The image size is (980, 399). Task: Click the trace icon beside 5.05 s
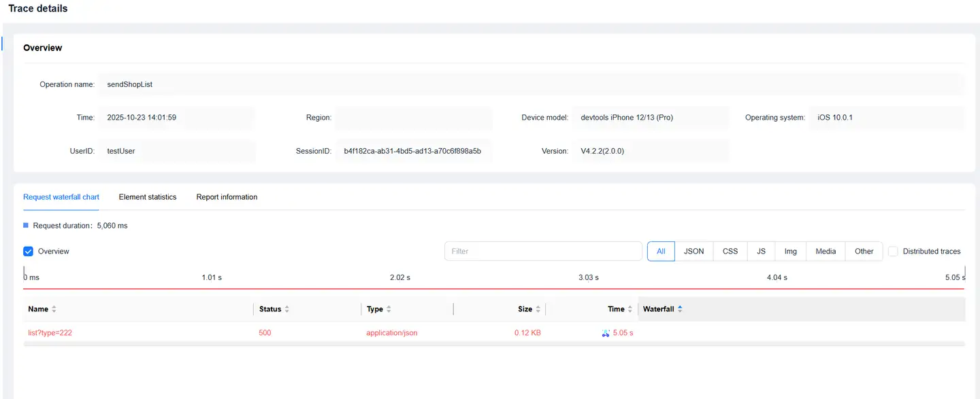pyautogui.click(x=606, y=333)
